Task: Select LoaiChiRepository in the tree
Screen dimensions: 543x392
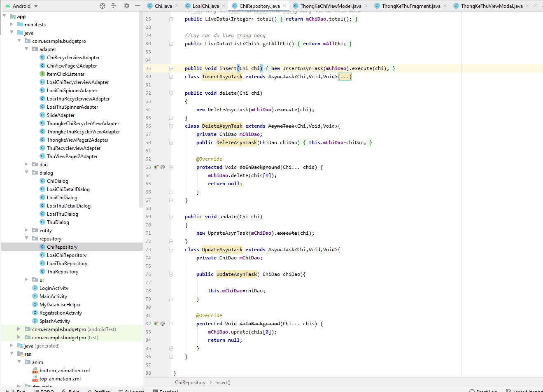Action: tap(66, 255)
